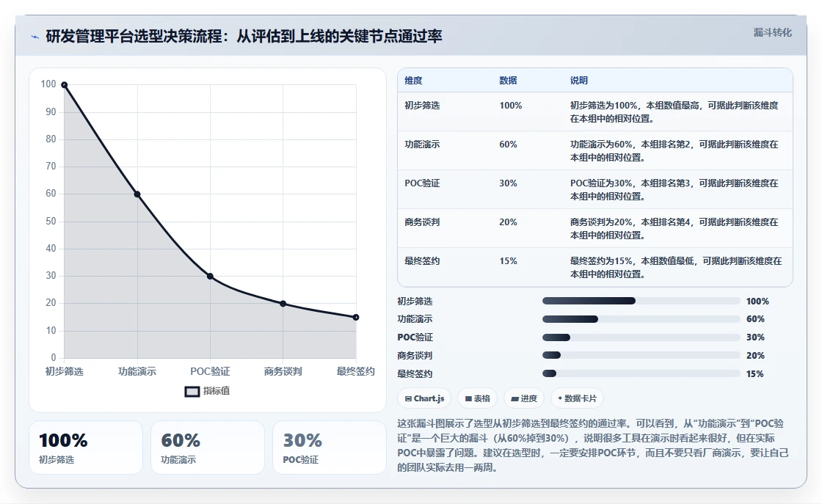The width and height of the screenshot is (822, 504).
Task: Click the POC验证 data point at 30
Action: click(x=210, y=276)
